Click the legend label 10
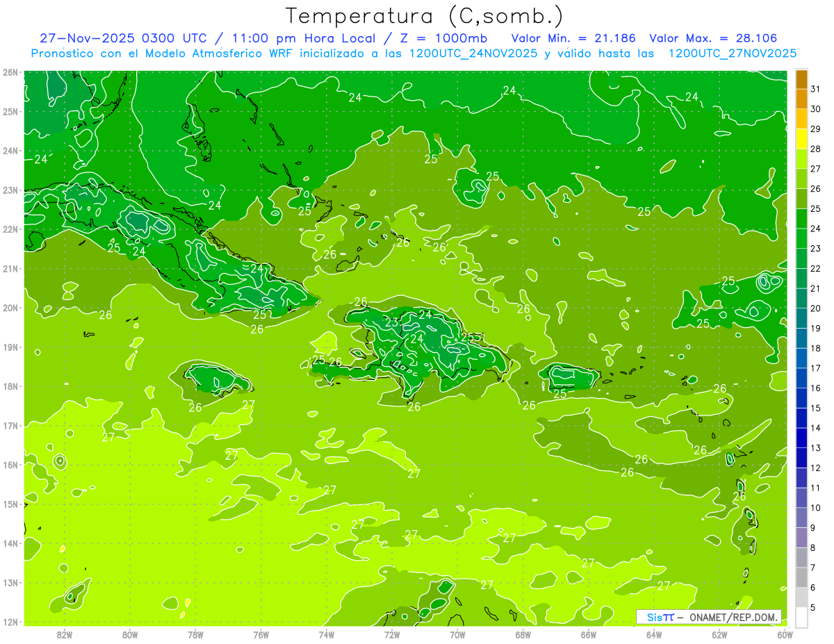This screenshot has width=834, height=644. tap(816, 508)
